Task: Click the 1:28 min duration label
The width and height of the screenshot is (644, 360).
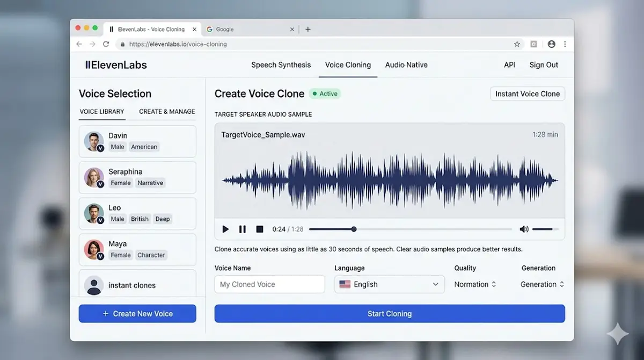Action: pyautogui.click(x=545, y=135)
